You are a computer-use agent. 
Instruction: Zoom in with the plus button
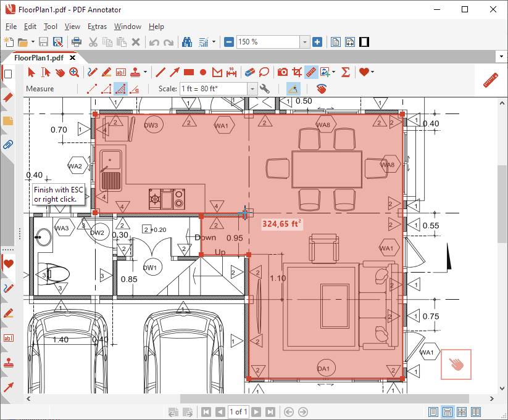(x=317, y=42)
